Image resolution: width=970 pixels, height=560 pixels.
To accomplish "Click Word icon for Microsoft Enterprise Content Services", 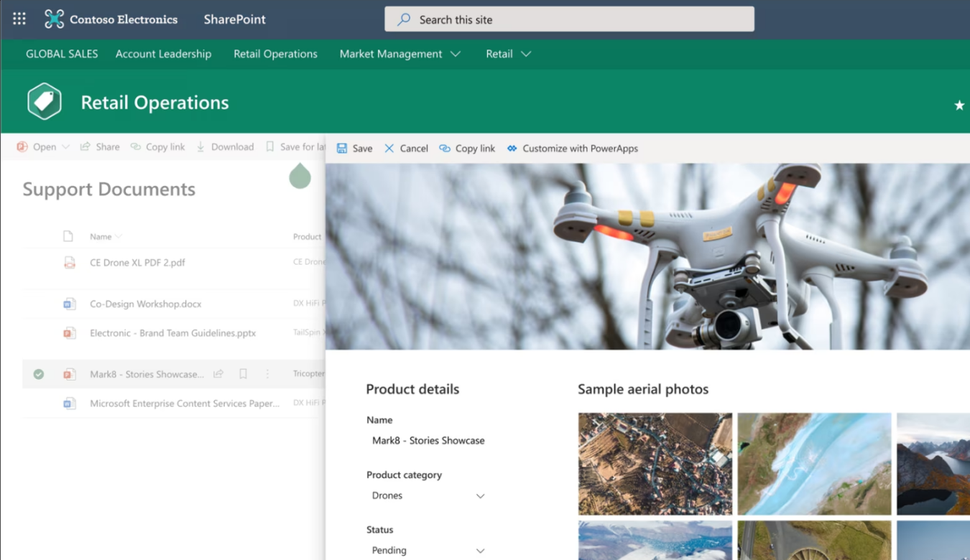I will coord(69,403).
